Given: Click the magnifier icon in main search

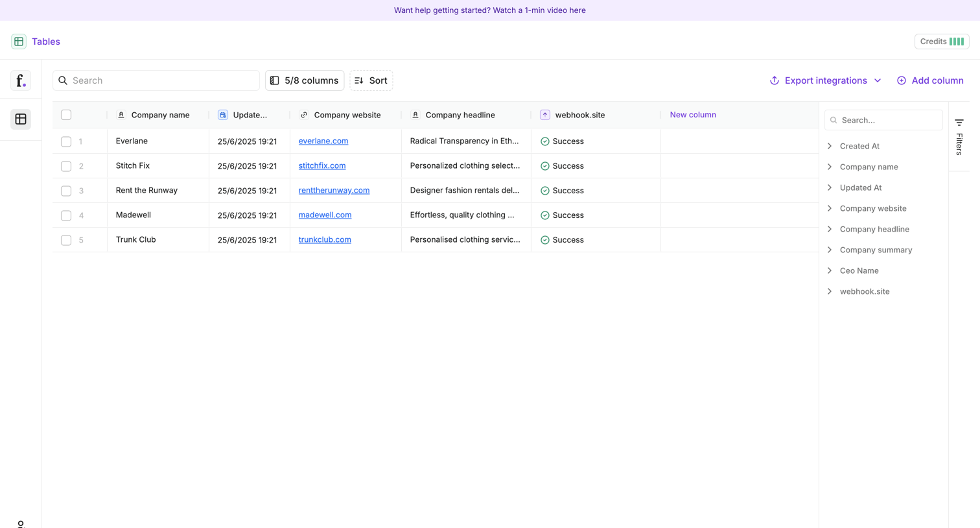Looking at the screenshot, I should pos(63,80).
